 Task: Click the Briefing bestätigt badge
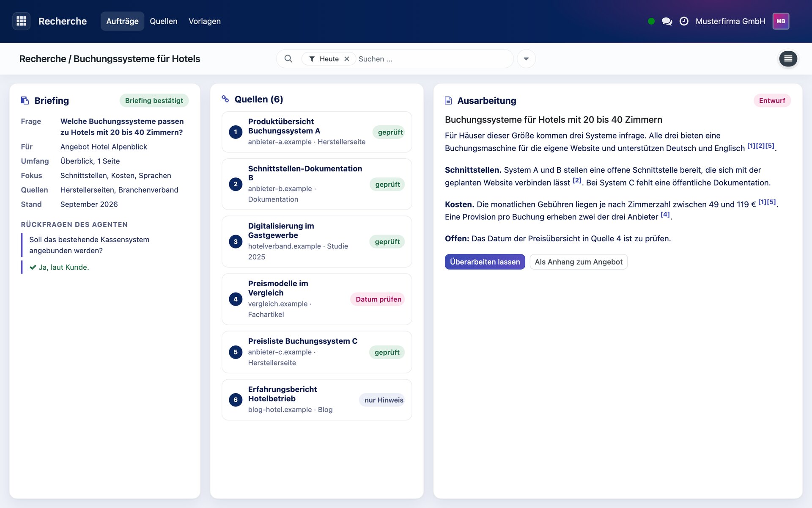(x=154, y=100)
